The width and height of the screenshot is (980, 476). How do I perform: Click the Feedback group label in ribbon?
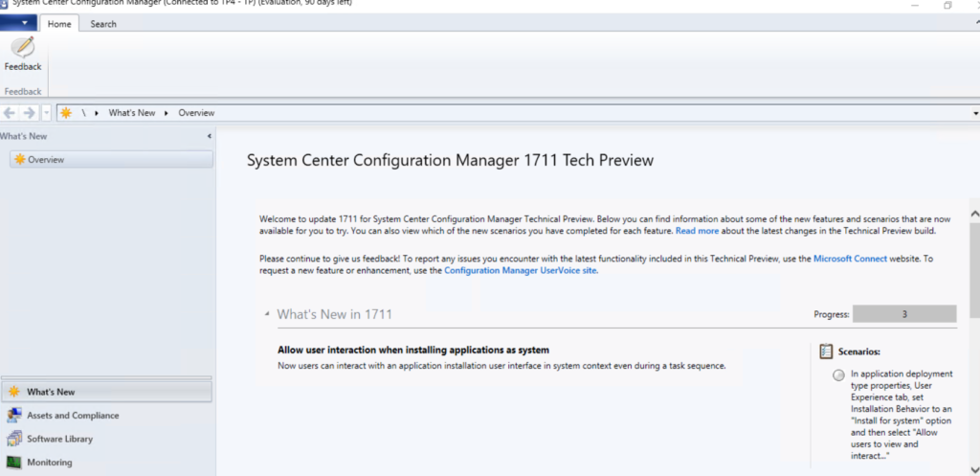pyautogui.click(x=23, y=91)
